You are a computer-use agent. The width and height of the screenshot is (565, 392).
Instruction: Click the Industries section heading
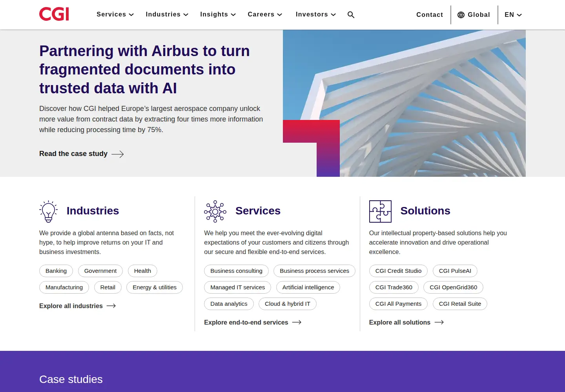[x=93, y=211]
